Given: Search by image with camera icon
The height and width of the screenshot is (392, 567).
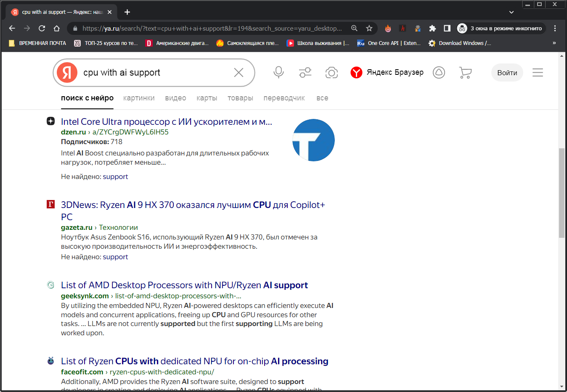Looking at the screenshot, I should point(331,73).
